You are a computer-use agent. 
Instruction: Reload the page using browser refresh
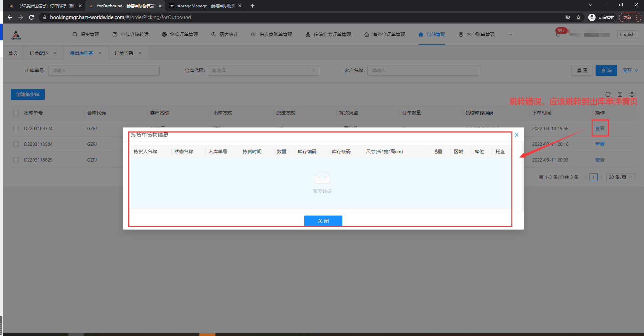click(x=31, y=17)
